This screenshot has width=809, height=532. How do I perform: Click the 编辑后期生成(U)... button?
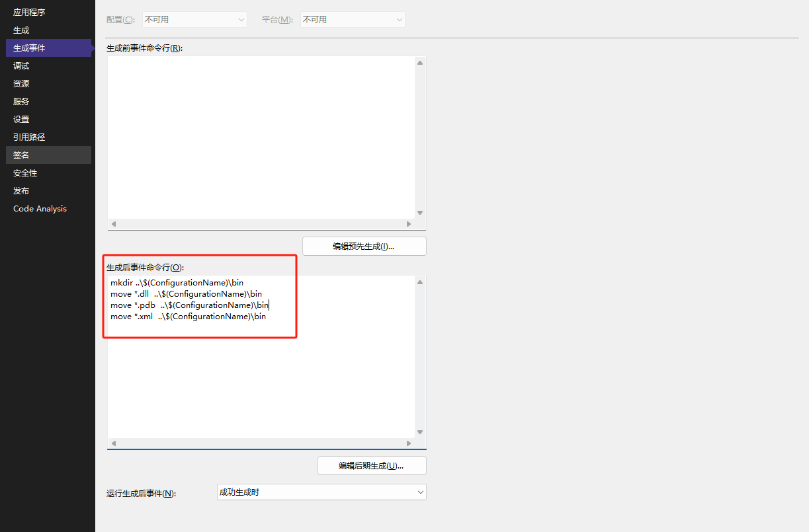371,465
